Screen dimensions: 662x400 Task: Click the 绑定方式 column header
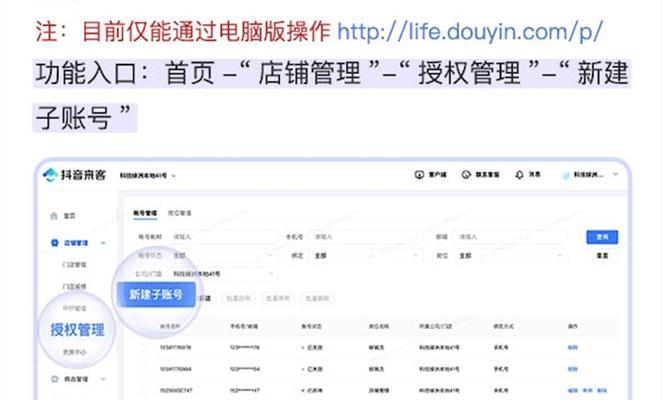503,327
